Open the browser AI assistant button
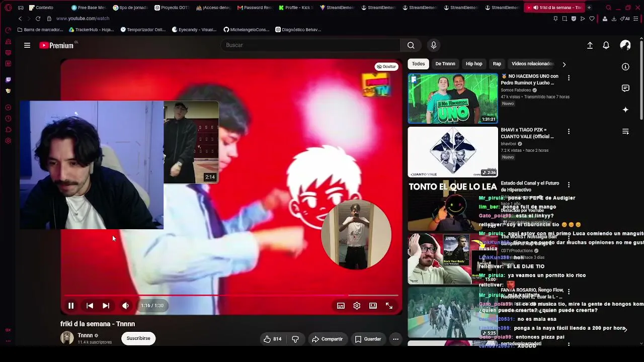 (x=626, y=19)
